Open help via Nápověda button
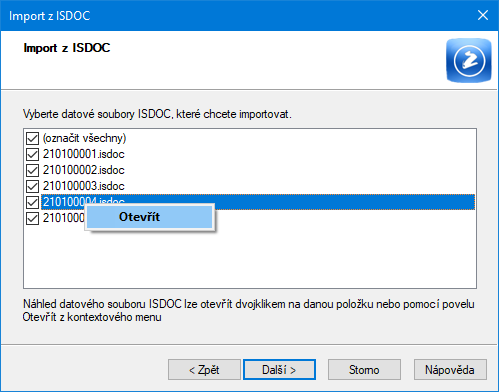This screenshot has width=499, height=392. pyautogui.click(x=450, y=369)
